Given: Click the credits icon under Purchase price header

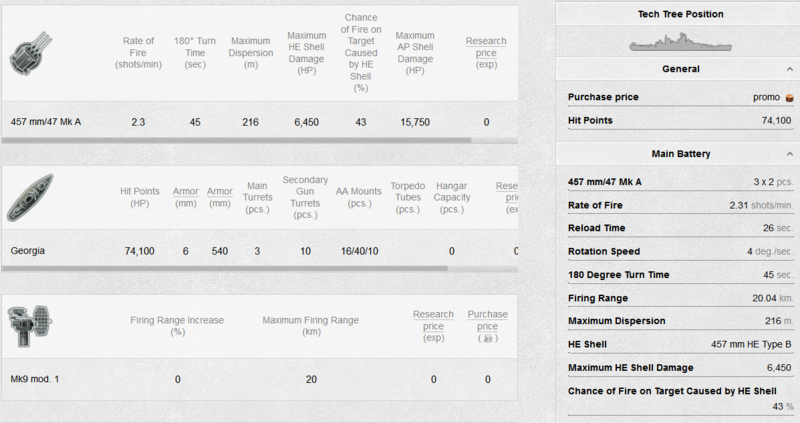Looking at the screenshot, I should (487, 339).
